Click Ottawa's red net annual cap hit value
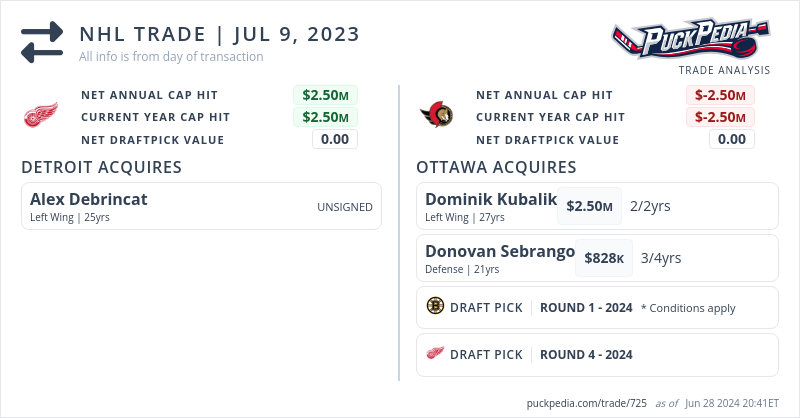The width and height of the screenshot is (800, 418). click(720, 95)
